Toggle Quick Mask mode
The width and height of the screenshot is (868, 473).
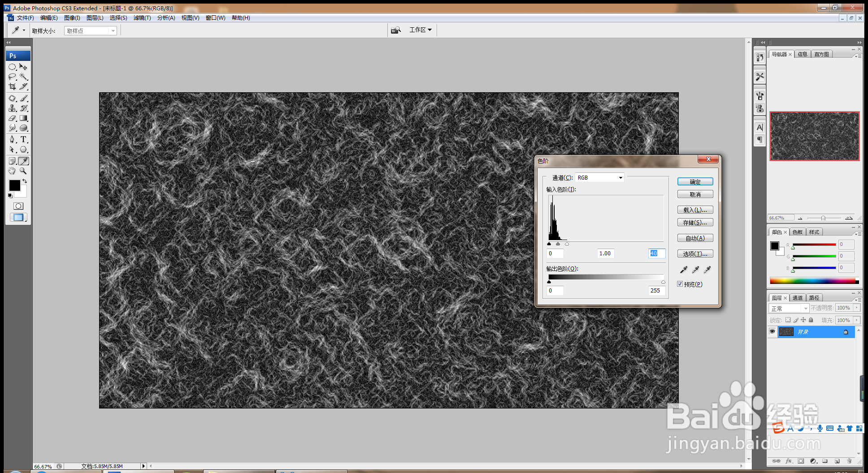[18, 206]
